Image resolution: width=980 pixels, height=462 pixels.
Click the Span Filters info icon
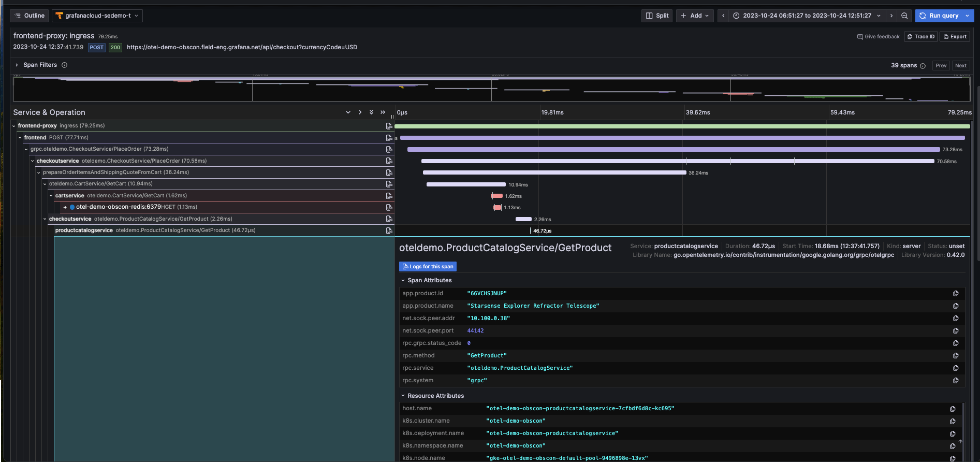pos(65,65)
